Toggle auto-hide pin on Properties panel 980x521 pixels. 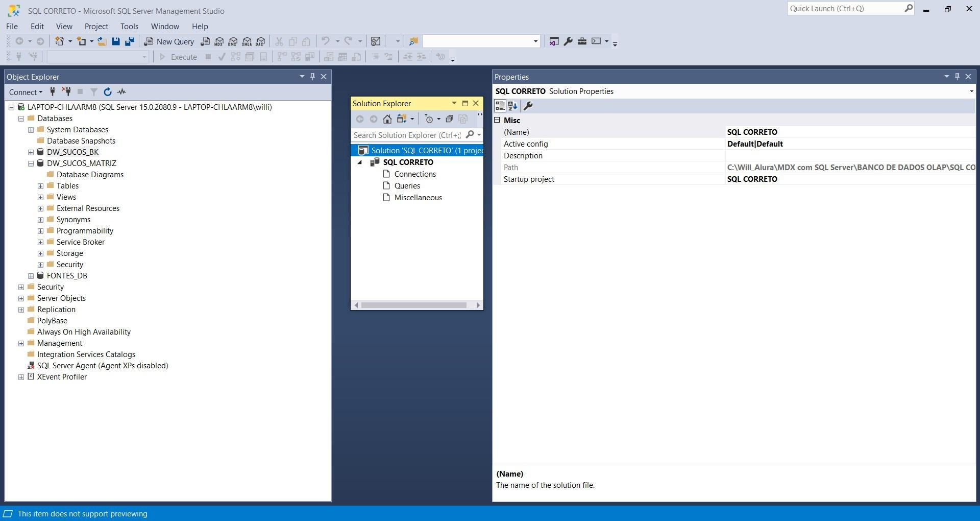(x=958, y=77)
